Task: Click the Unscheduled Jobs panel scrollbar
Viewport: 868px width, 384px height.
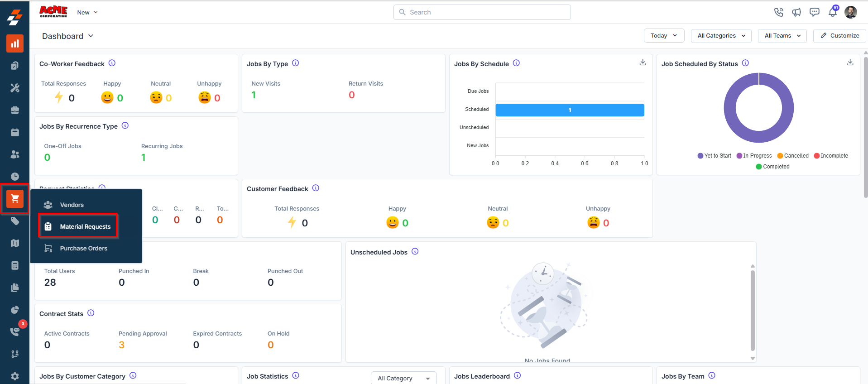Action: 753,311
